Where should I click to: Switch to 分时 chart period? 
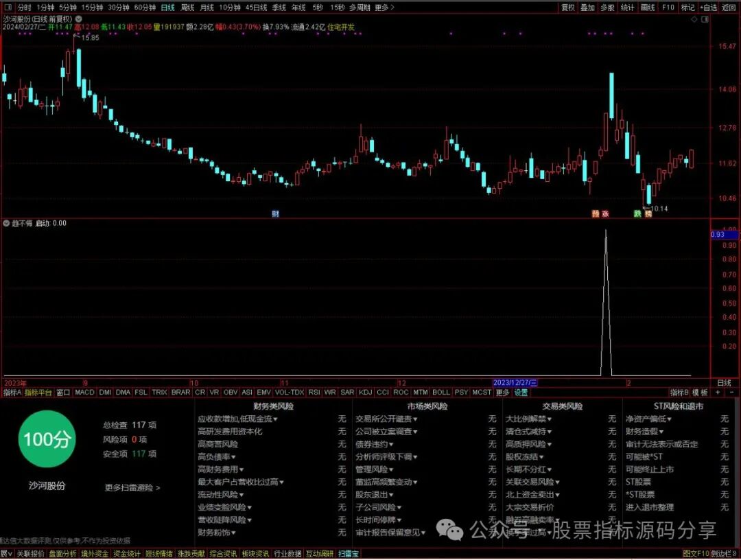click(x=24, y=8)
